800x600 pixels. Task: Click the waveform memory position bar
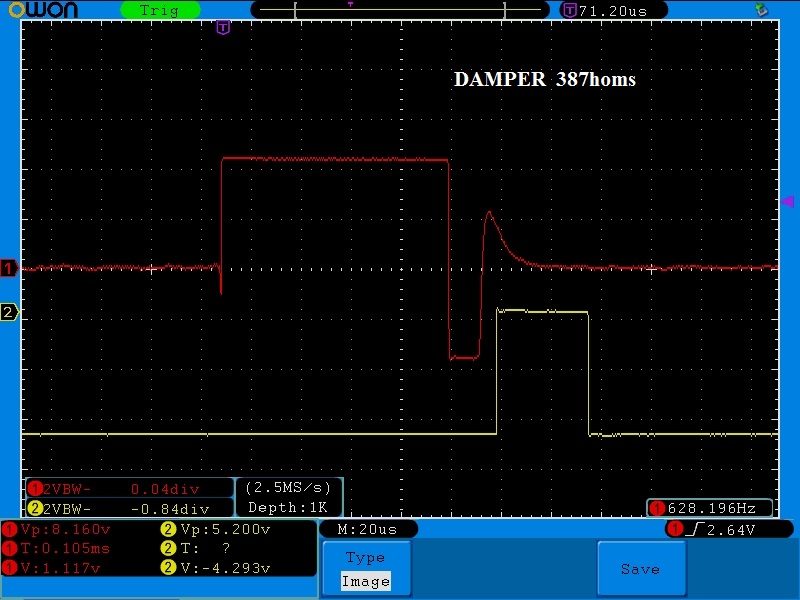click(x=400, y=10)
